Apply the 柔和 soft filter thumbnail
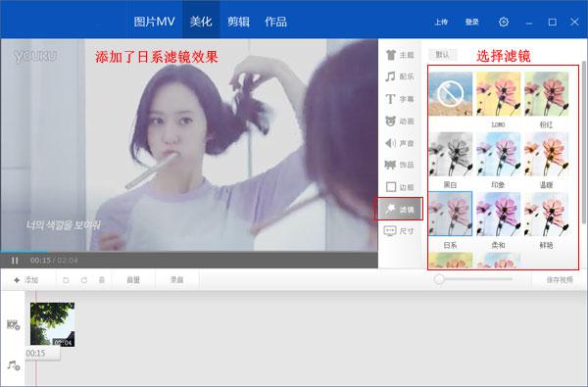 pyautogui.click(x=499, y=215)
